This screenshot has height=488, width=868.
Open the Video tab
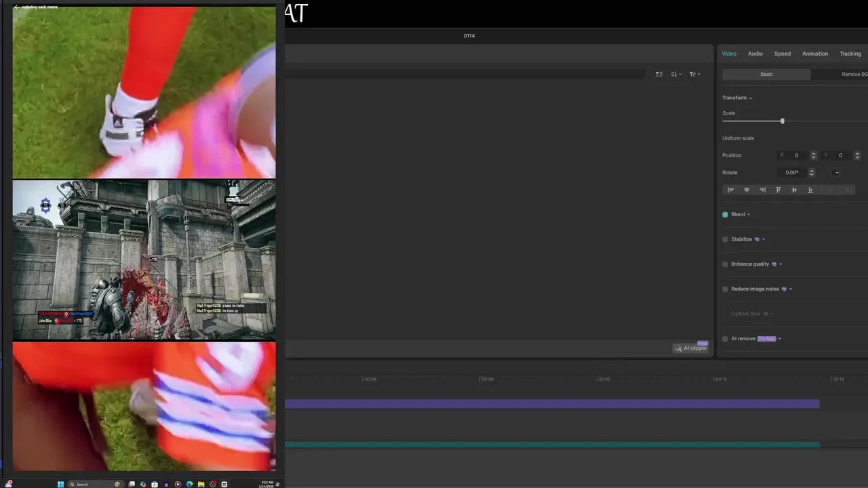click(729, 54)
